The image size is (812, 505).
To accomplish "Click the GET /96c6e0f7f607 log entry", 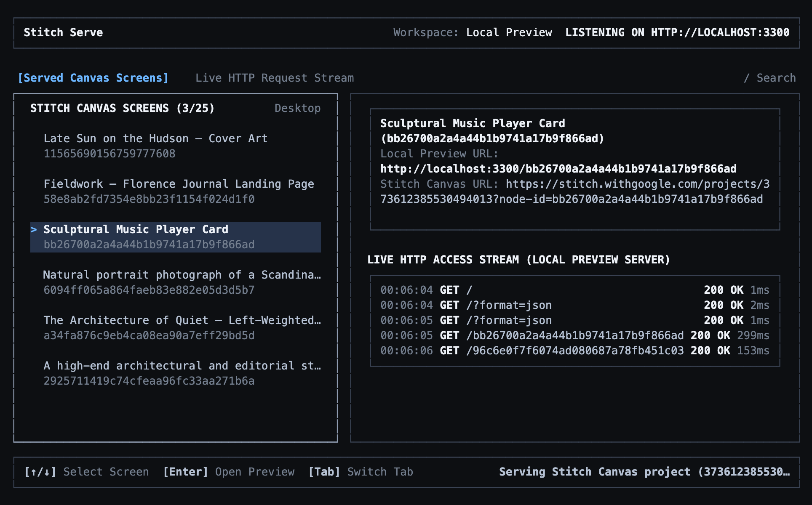I will pos(575,351).
